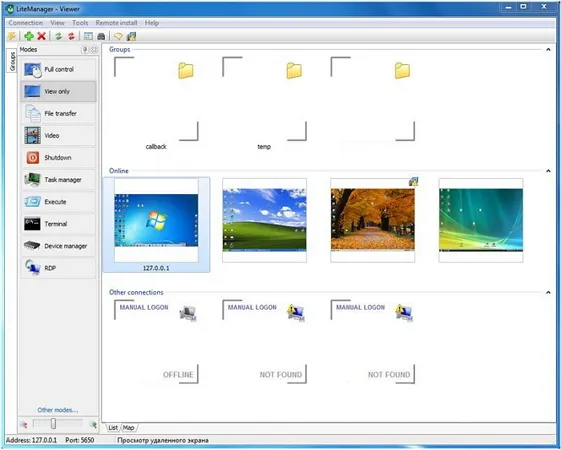This screenshot has width=561, height=450.
Task: Click the red X delete connection icon
Action: click(x=42, y=36)
